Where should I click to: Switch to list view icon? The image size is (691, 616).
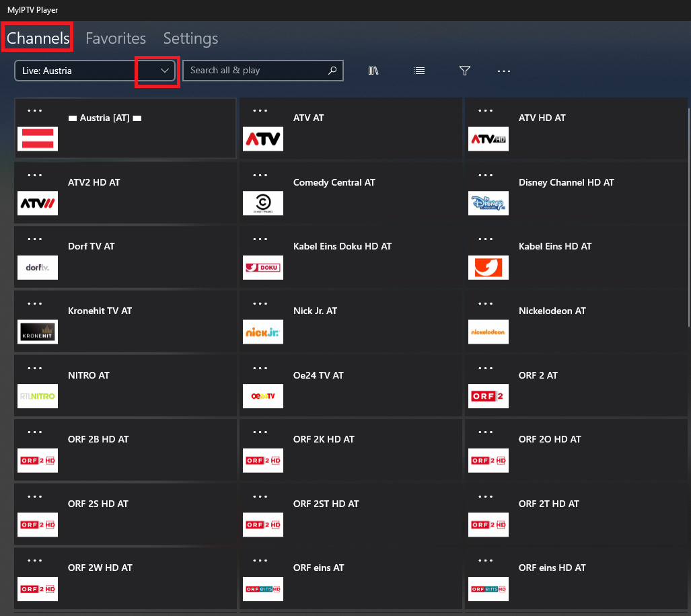(x=419, y=71)
